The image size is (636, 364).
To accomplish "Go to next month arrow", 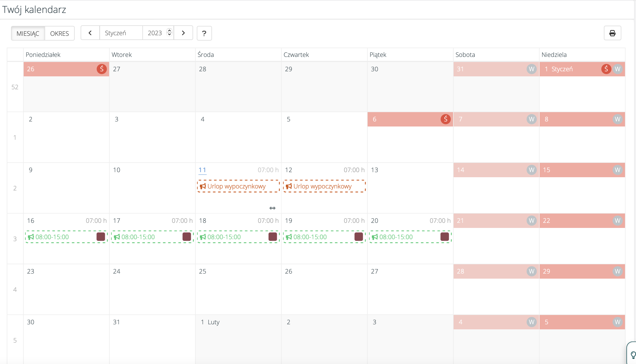I will (183, 33).
